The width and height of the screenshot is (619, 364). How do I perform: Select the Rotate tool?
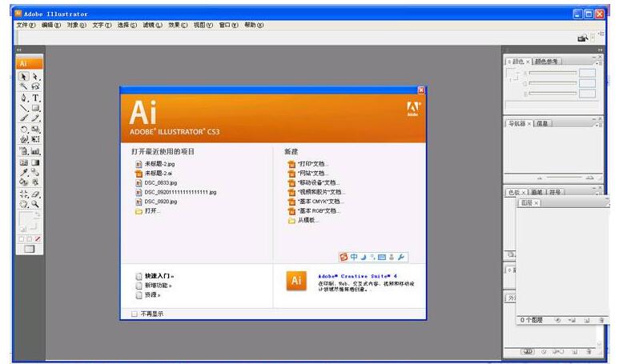coord(24,129)
